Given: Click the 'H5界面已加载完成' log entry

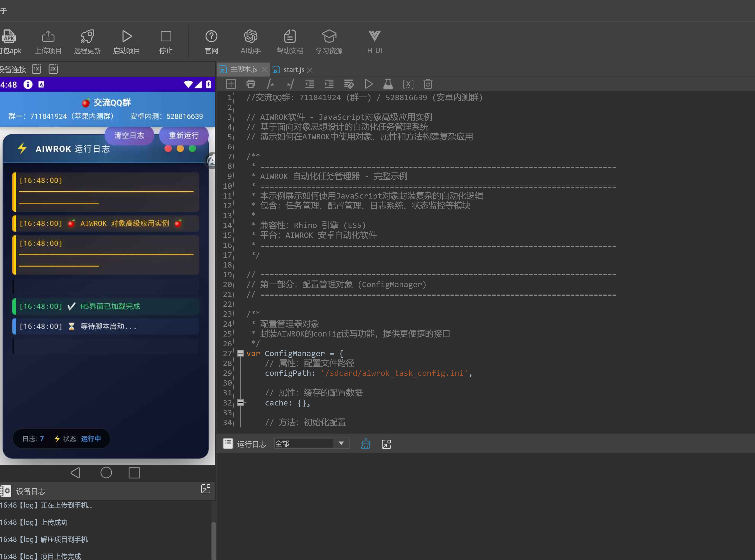Looking at the screenshot, I should 106,306.
